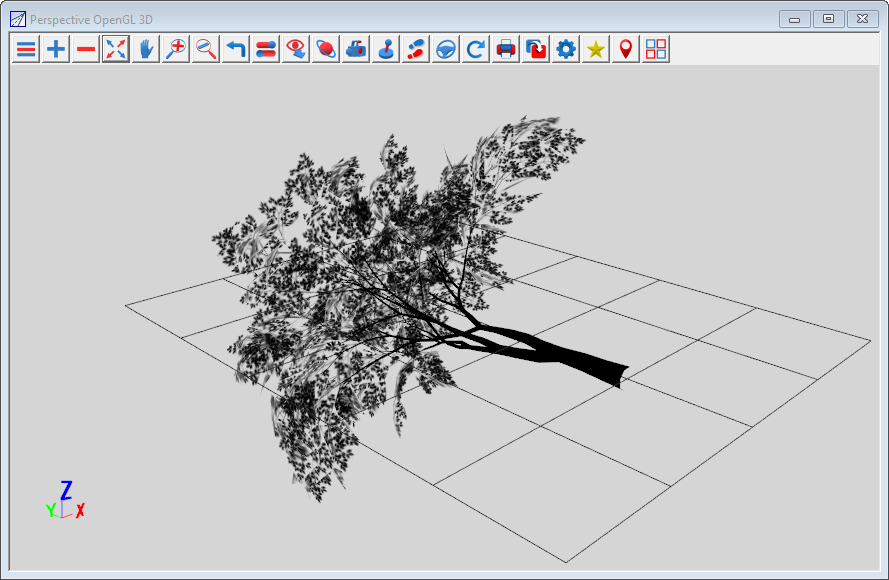Viewport: 889px width, 580px height.
Task: Open settings with the gear icon
Action: coord(566,49)
